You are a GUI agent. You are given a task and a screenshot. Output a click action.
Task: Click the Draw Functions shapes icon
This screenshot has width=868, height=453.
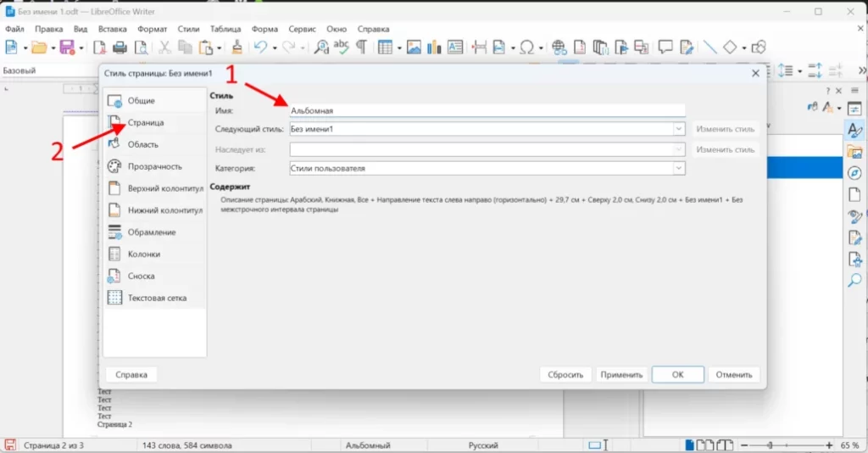[x=759, y=48]
